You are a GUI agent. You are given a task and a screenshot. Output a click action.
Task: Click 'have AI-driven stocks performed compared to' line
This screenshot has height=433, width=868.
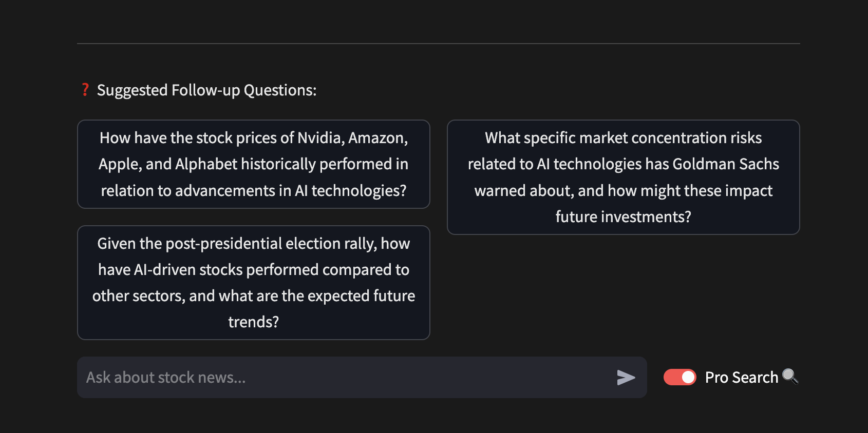253,270
